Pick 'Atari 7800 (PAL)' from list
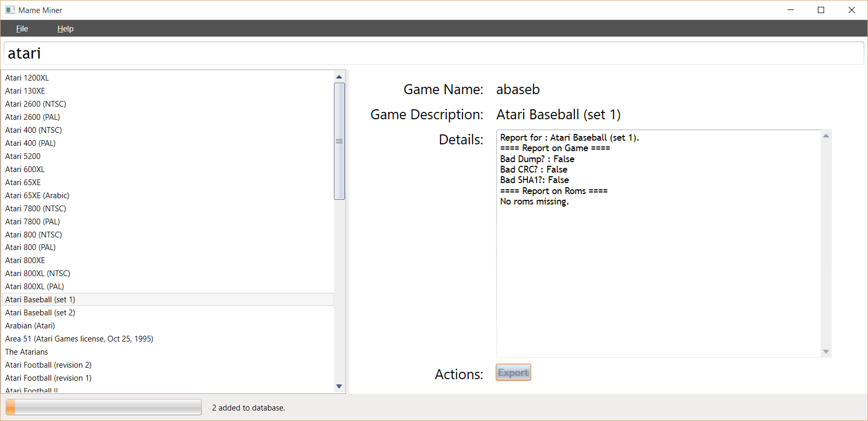The height and width of the screenshot is (421, 868). [168, 222]
